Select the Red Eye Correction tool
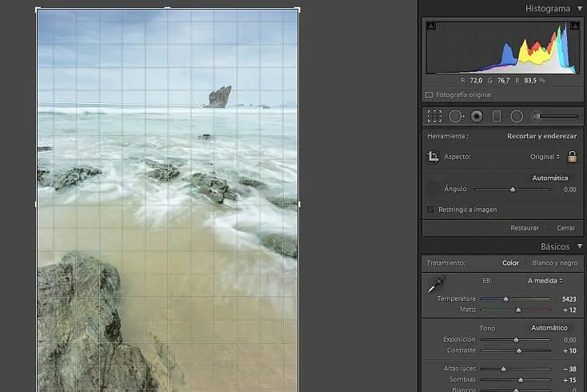 point(477,117)
